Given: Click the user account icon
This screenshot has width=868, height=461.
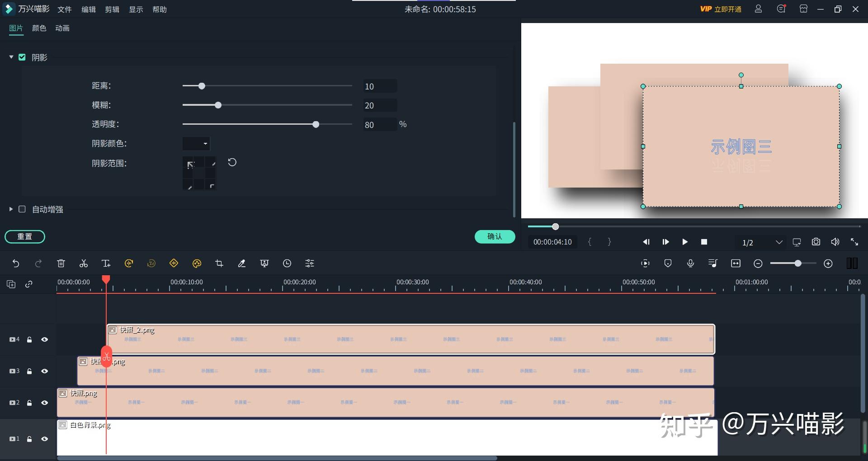Looking at the screenshot, I should pos(758,9).
